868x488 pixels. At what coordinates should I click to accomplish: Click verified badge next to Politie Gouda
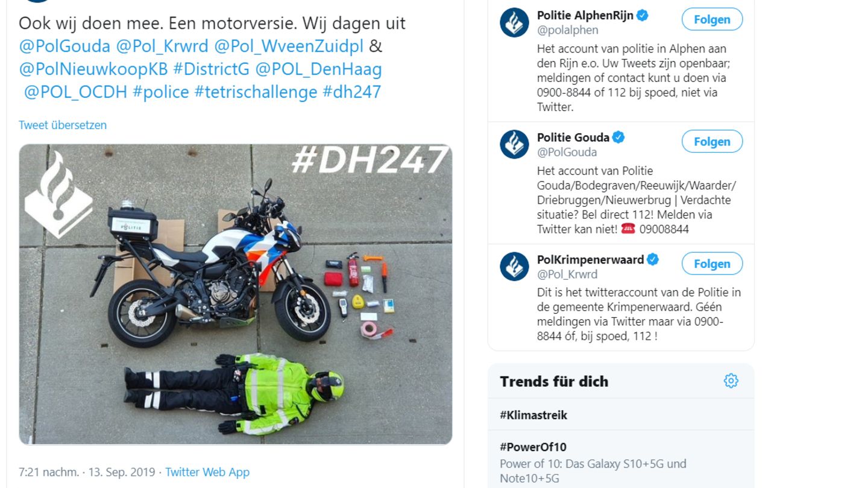(x=618, y=138)
